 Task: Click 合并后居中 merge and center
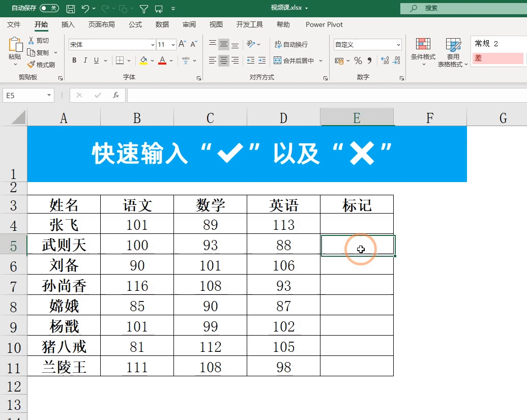[x=294, y=61]
